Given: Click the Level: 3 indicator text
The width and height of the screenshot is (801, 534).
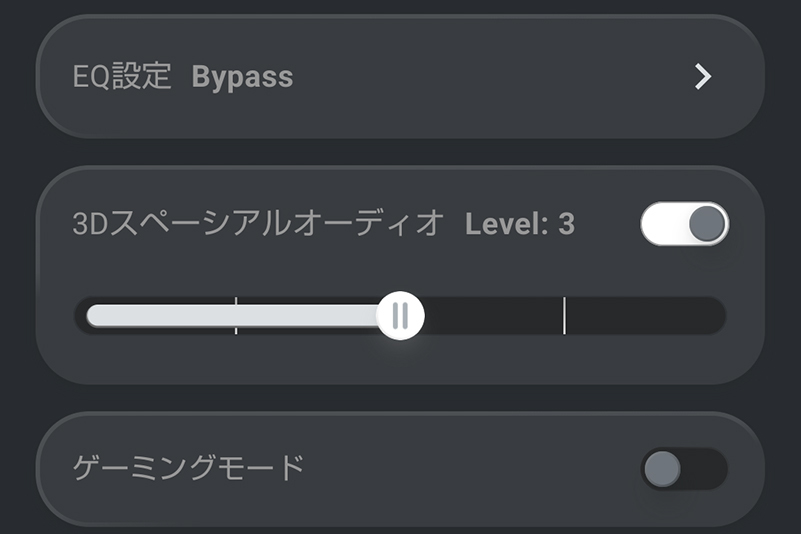Looking at the screenshot, I should (x=520, y=224).
